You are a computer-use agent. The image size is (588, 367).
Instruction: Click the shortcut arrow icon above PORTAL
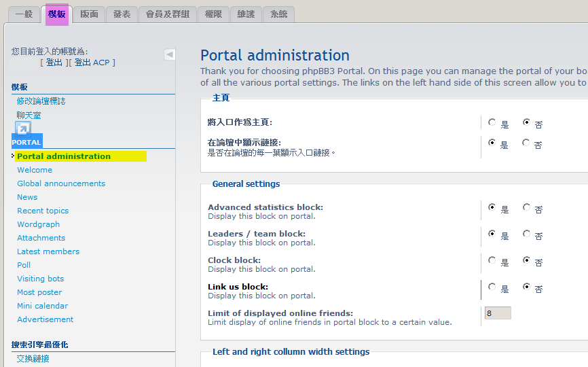23,128
